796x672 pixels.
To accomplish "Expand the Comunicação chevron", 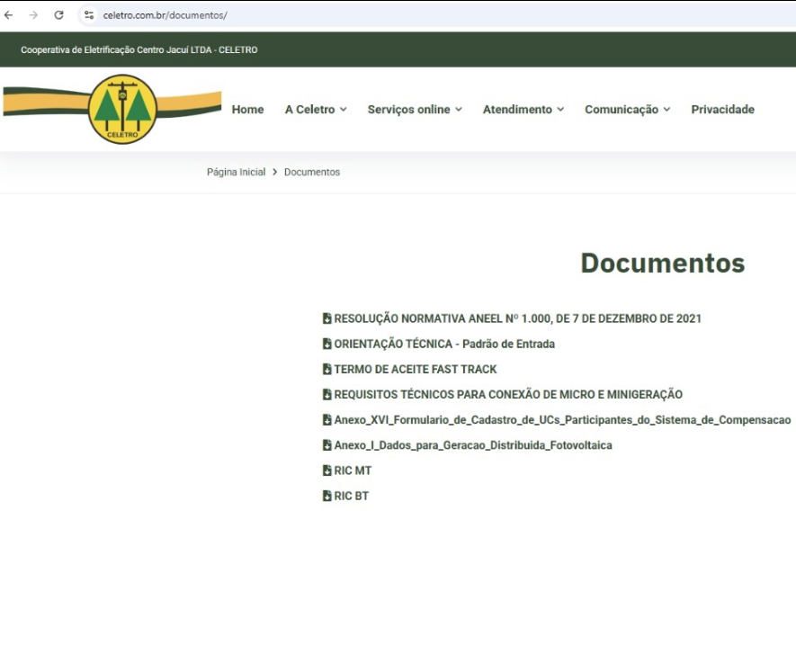I will click(x=666, y=109).
